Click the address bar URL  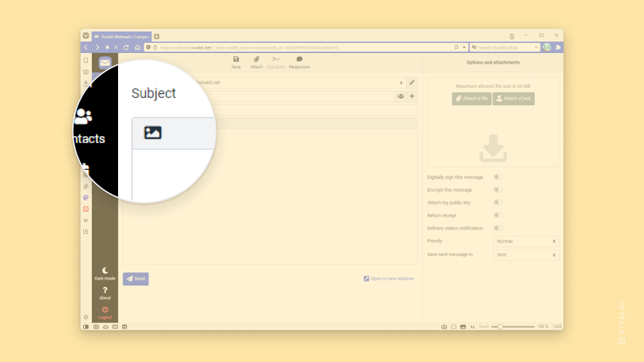(249, 48)
